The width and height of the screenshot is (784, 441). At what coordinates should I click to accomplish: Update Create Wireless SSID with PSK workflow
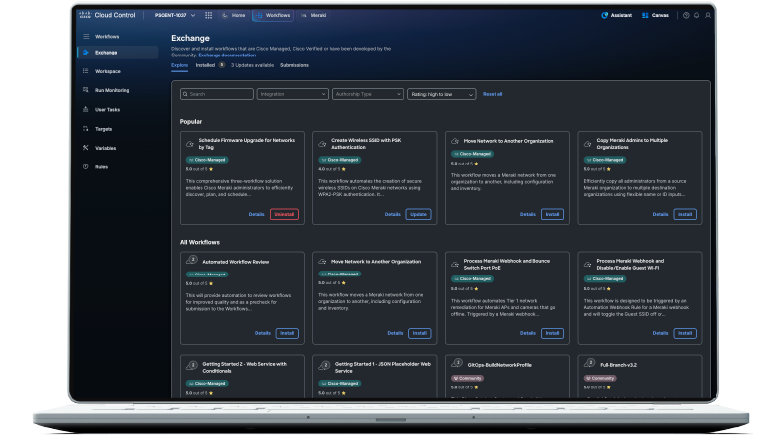(x=418, y=214)
